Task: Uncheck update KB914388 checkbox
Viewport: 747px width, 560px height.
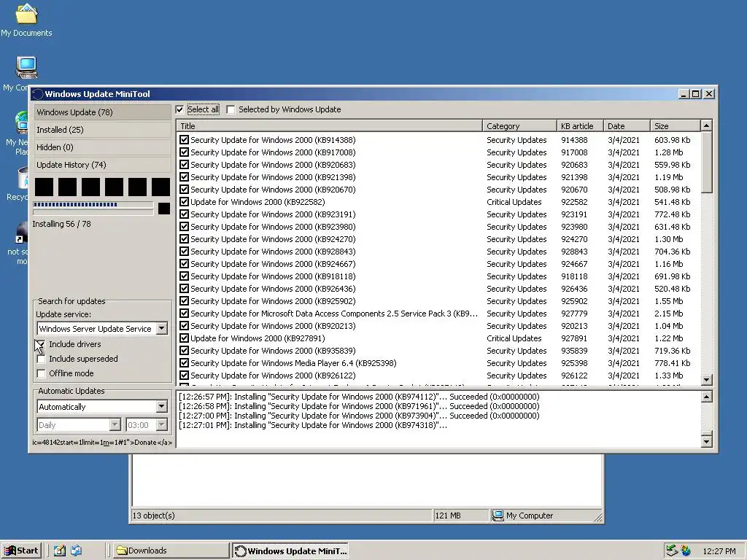Action: [x=185, y=140]
